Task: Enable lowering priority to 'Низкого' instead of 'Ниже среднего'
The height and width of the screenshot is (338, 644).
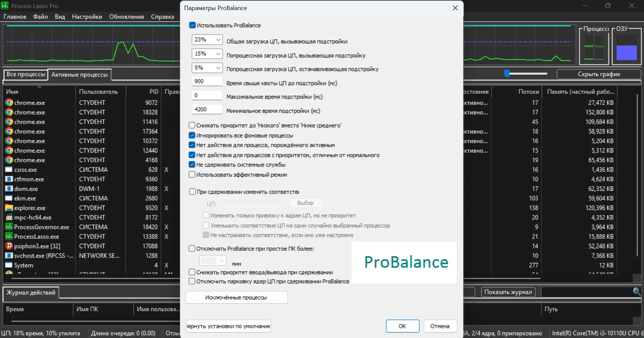Action: point(192,125)
